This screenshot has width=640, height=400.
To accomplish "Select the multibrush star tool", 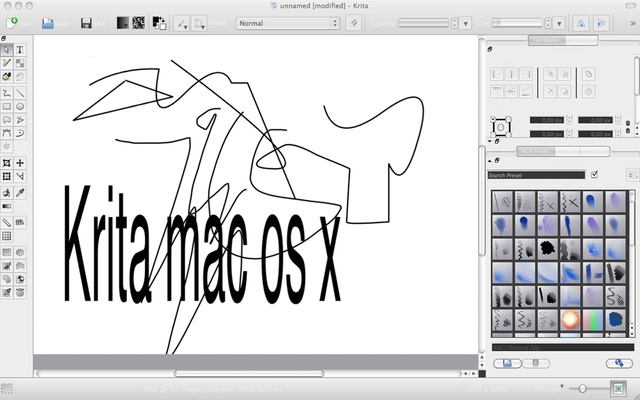I will coord(7,147).
